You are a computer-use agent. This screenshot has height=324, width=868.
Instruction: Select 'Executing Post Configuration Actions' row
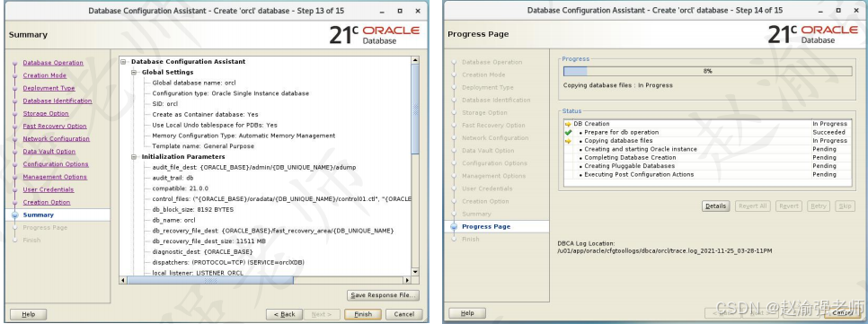pos(707,175)
